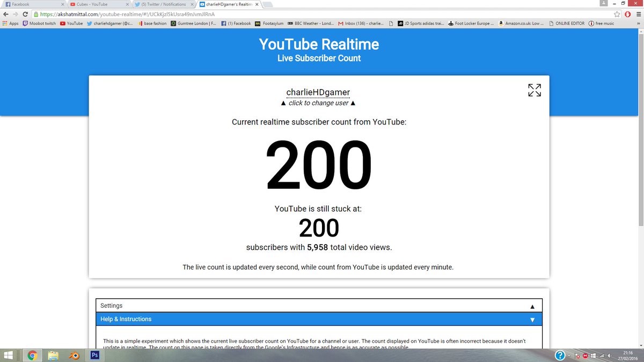Expand the Settings section
Image resolution: width=644 pixels, height=362 pixels.
click(319, 306)
